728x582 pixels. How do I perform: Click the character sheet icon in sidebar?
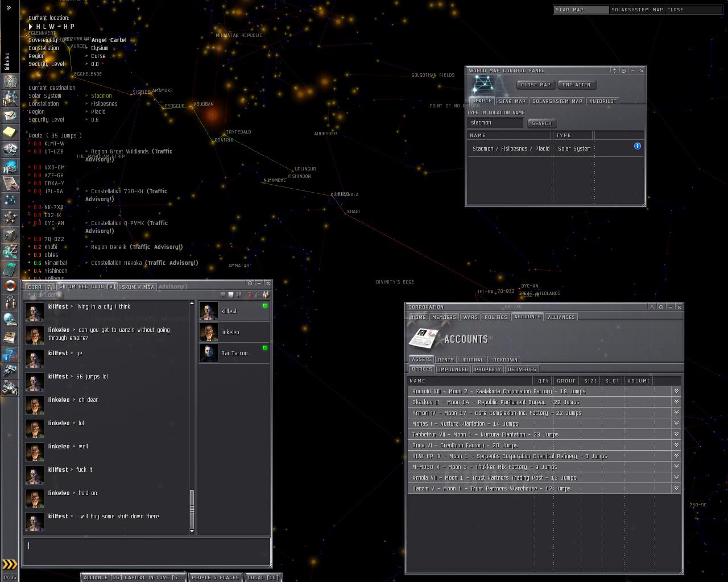click(x=10, y=81)
